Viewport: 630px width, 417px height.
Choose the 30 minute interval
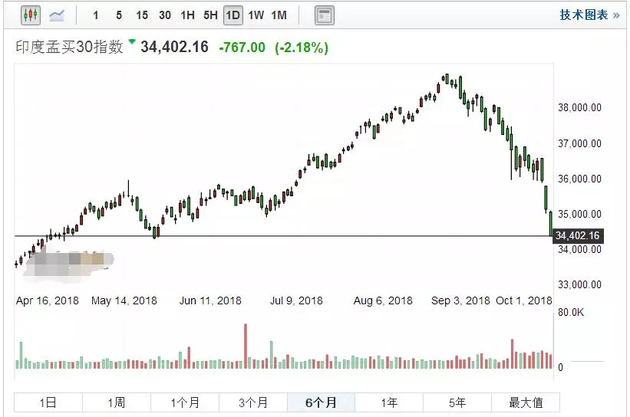[x=165, y=15]
